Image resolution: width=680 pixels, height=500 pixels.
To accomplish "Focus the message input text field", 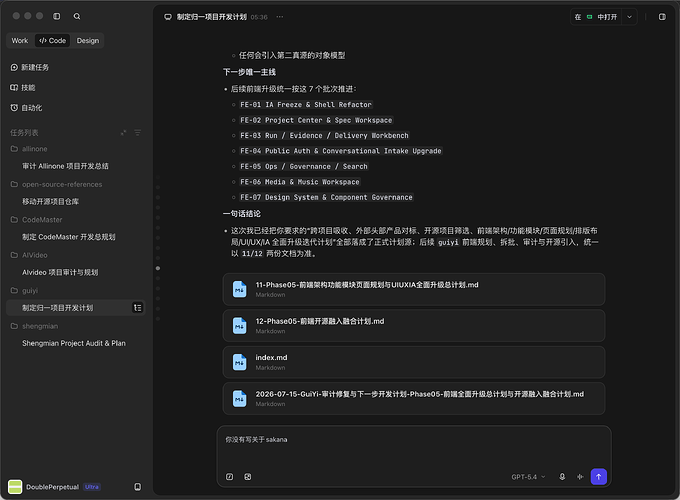I will point(414,447).
